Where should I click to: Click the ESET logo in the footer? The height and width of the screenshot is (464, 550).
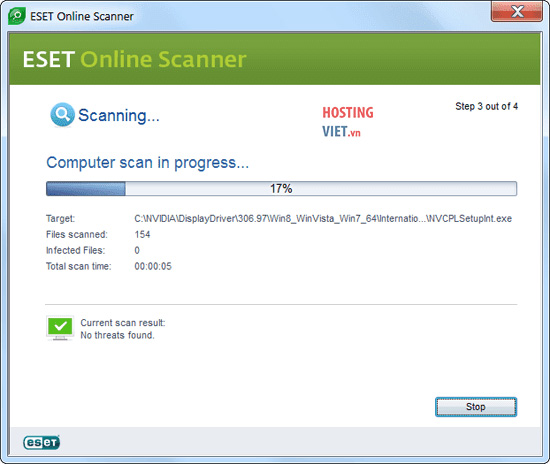[x=41, y=443]
